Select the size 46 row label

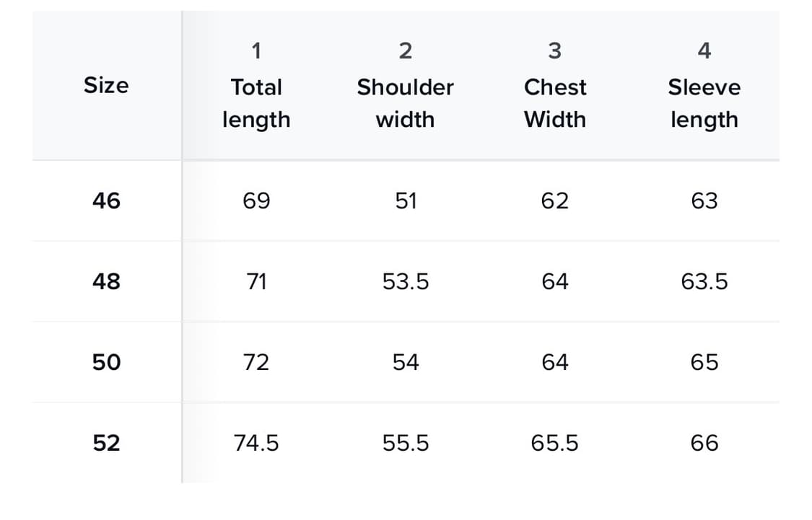[x=106, y=200]
